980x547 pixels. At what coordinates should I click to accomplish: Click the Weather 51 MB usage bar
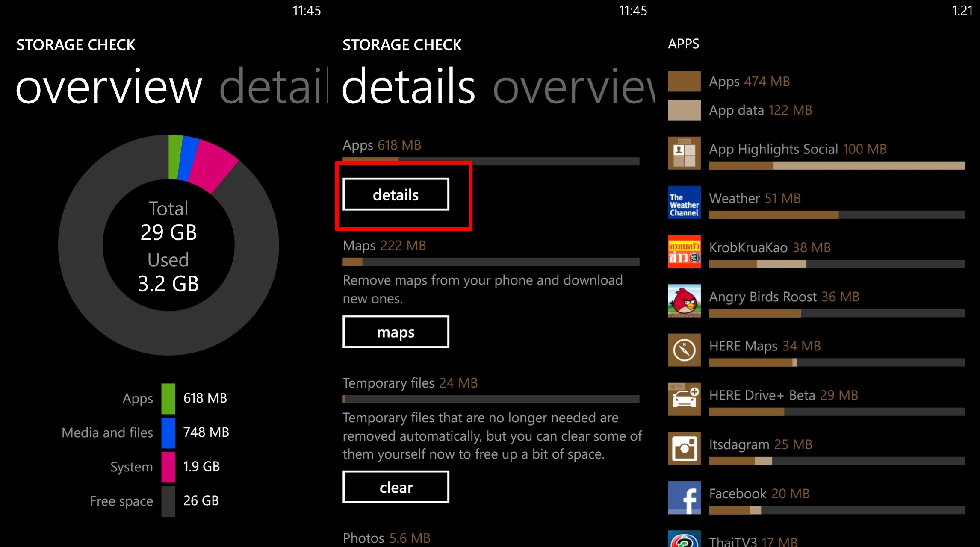837,215
